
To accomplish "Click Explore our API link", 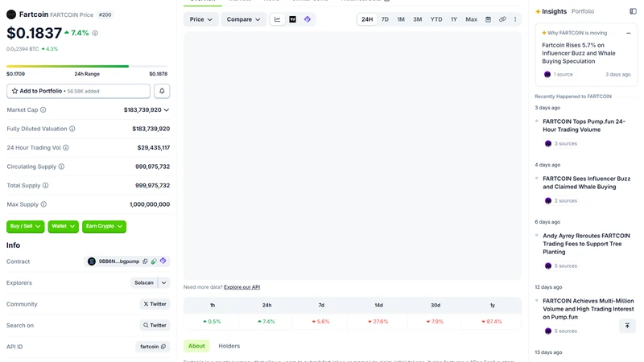I will pos(242,287).
